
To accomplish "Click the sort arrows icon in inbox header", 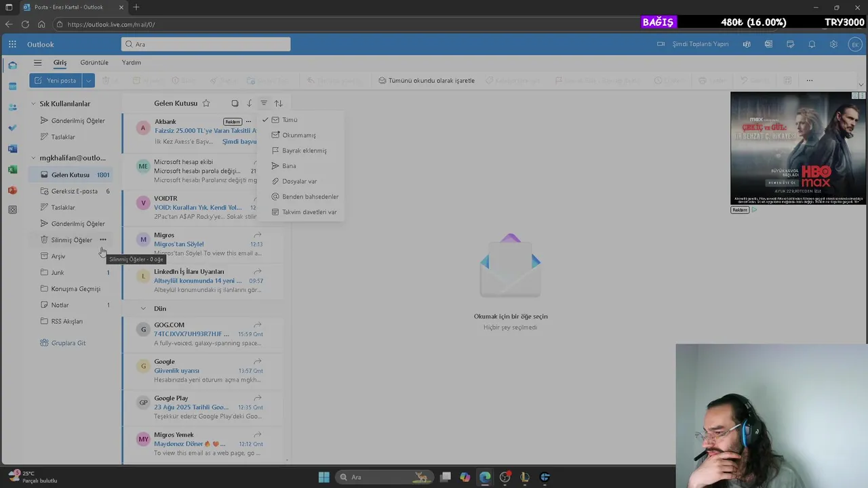I will 278,103.
